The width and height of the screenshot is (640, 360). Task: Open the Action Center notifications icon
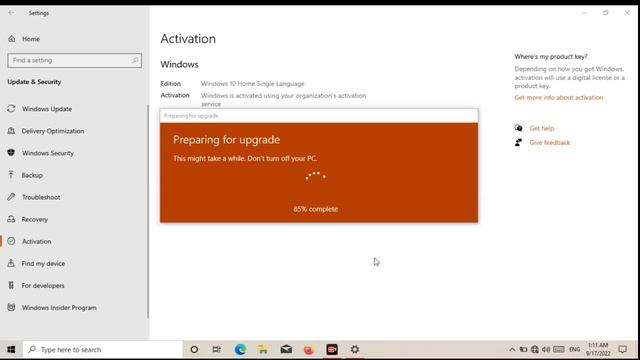[x=622, y=350]
